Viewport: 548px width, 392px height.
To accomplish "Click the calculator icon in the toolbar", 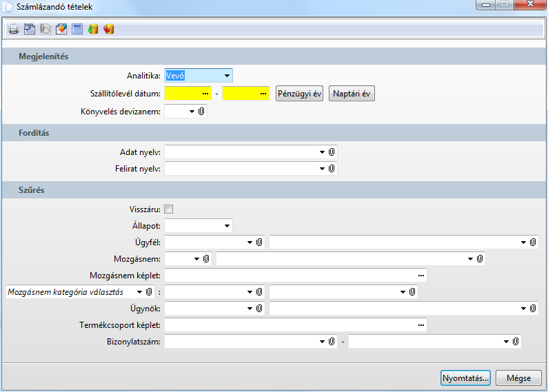I will click(77, 30).
